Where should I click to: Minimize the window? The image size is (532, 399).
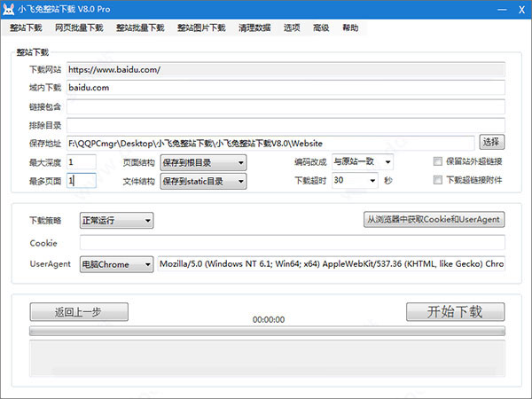[502, 10]
